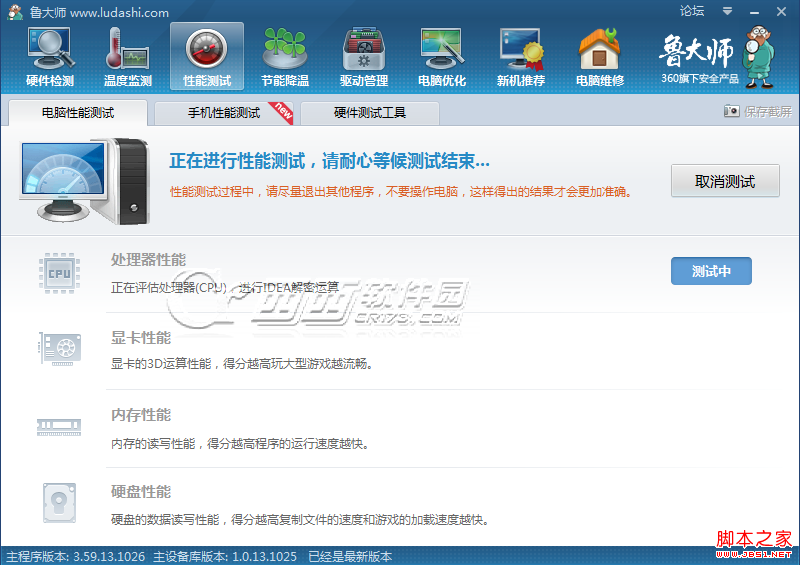Click the 取消测试 cancel test button
The width and height of the screenshot is (800, 565).
(725, 181)
